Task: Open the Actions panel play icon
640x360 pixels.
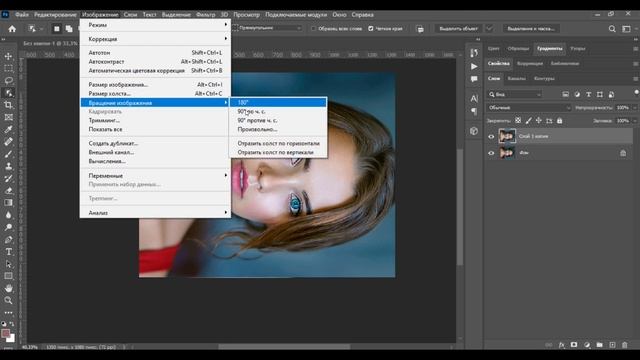Action: coord(474,66)
